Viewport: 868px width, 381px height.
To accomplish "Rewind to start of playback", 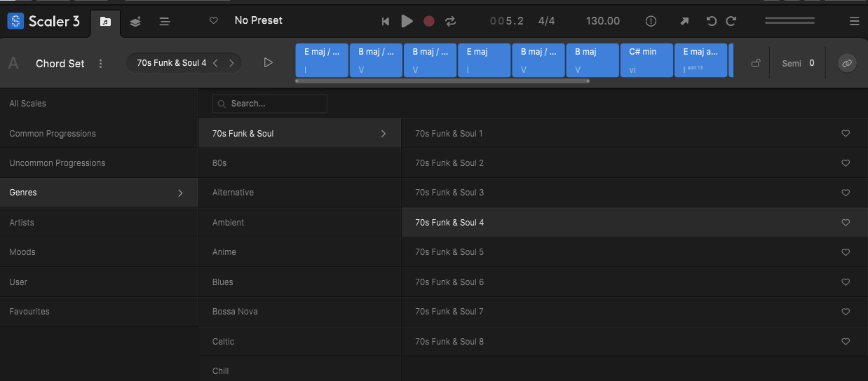I will [385, 21].
